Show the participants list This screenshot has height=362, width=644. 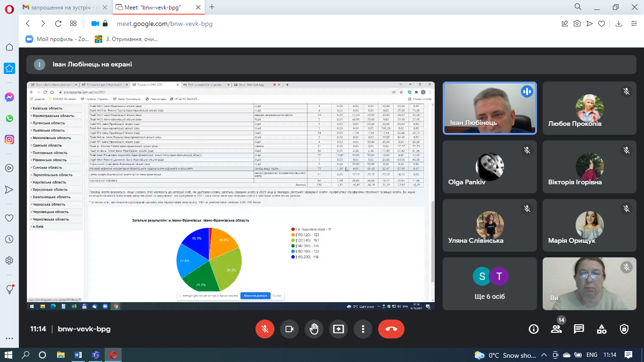pos(556,329)
